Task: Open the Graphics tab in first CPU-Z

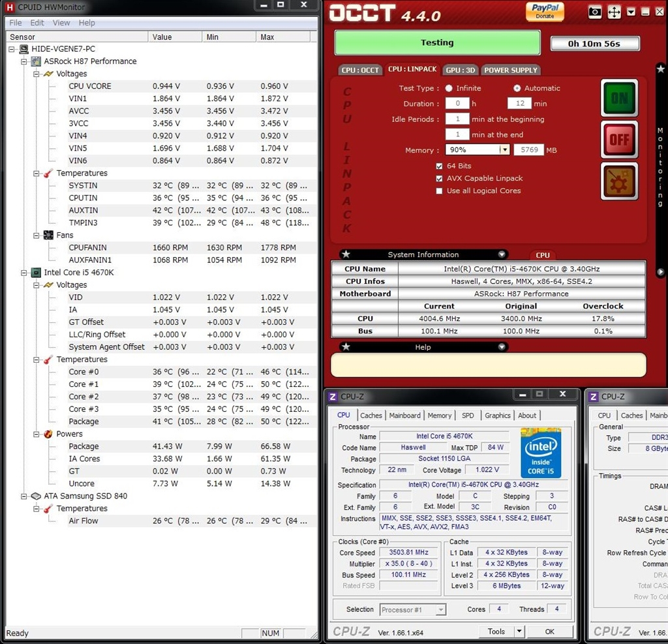Action: click(x=497, y=416)
